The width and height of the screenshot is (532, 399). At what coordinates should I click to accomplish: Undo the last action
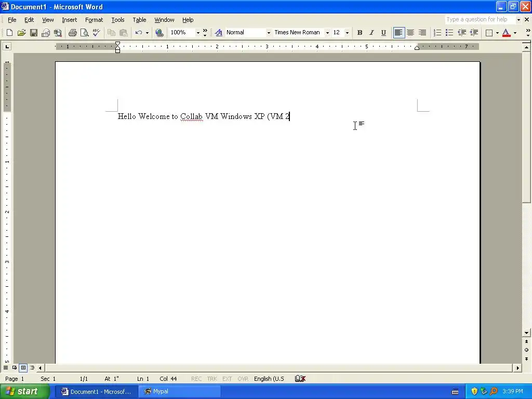(x=138, y=33)
